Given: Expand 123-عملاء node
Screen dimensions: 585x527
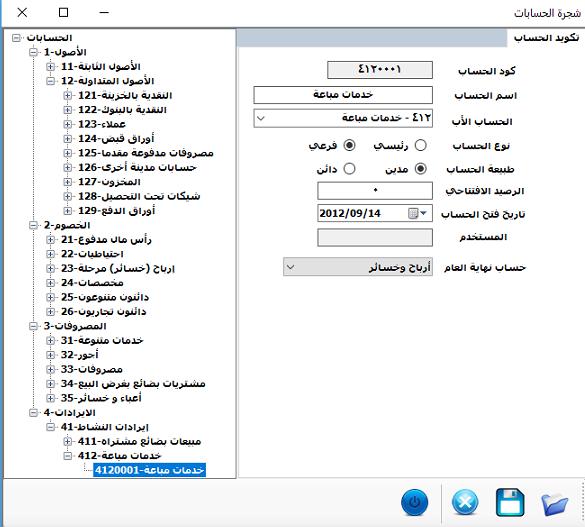Looking at the screenshot, I should (68, 124).
